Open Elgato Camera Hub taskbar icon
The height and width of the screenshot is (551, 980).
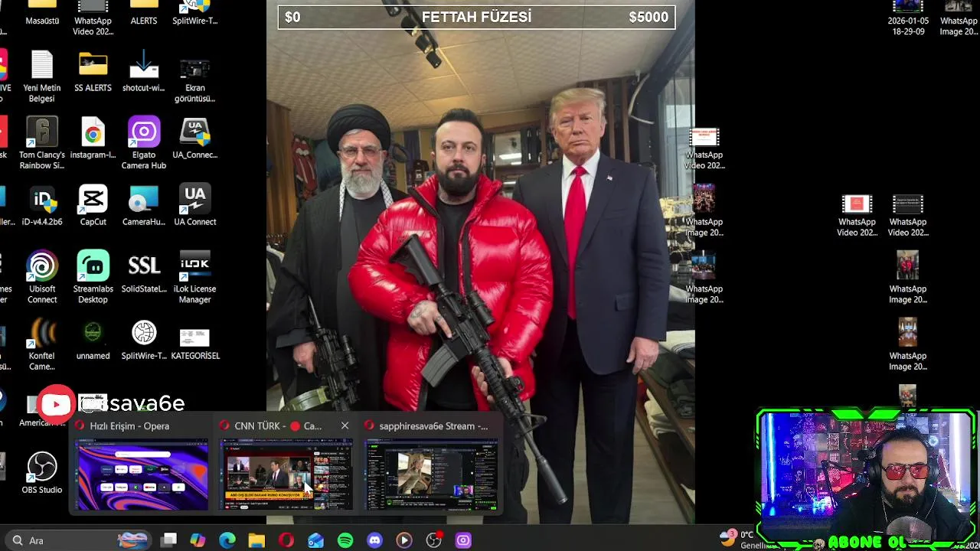(x=463, y=540)
